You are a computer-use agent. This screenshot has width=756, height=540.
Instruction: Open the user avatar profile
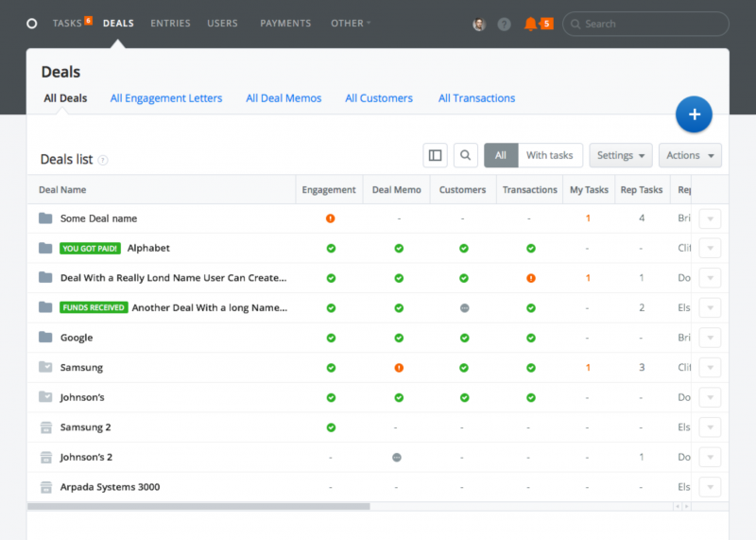point(479,25)
